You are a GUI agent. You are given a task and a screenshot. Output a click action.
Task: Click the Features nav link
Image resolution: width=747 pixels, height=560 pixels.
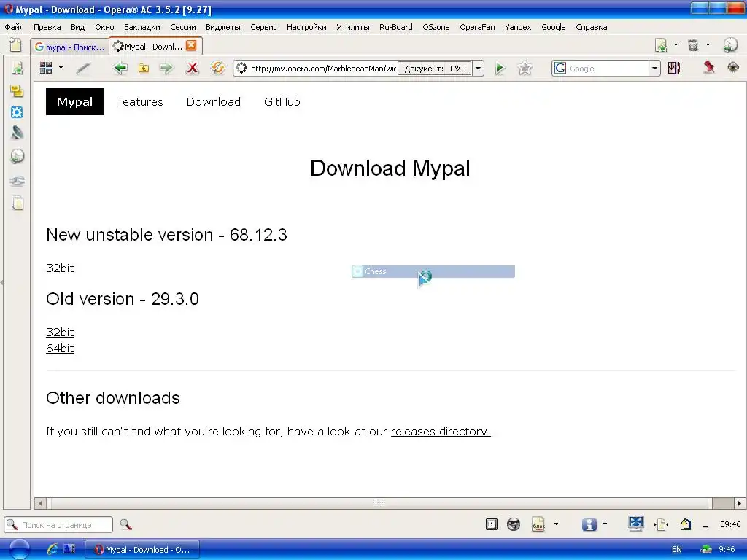coord(139,101)
